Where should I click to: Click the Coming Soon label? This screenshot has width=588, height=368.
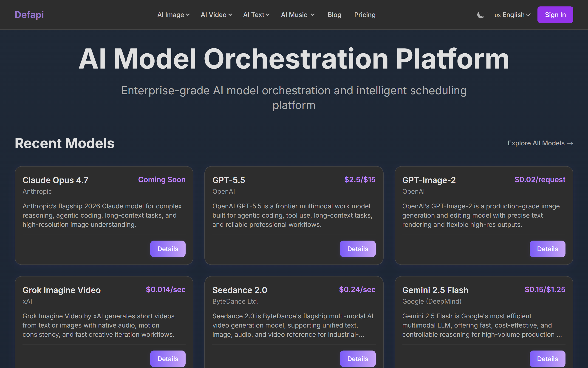pyautogui.click(x=162, y=180)
